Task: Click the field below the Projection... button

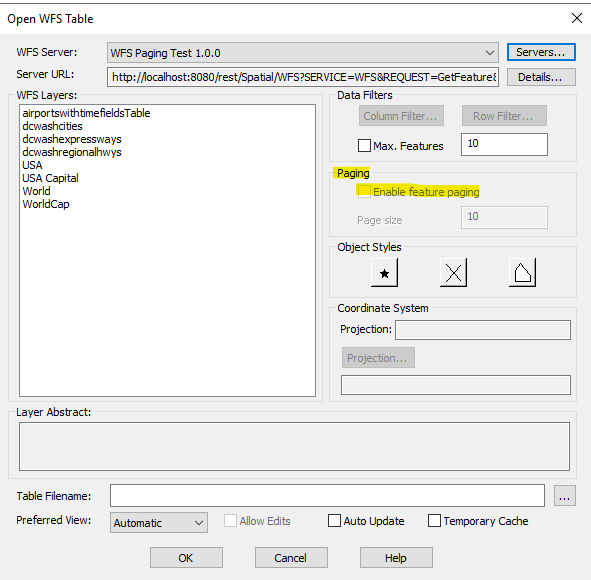Action: coord(456,385)
